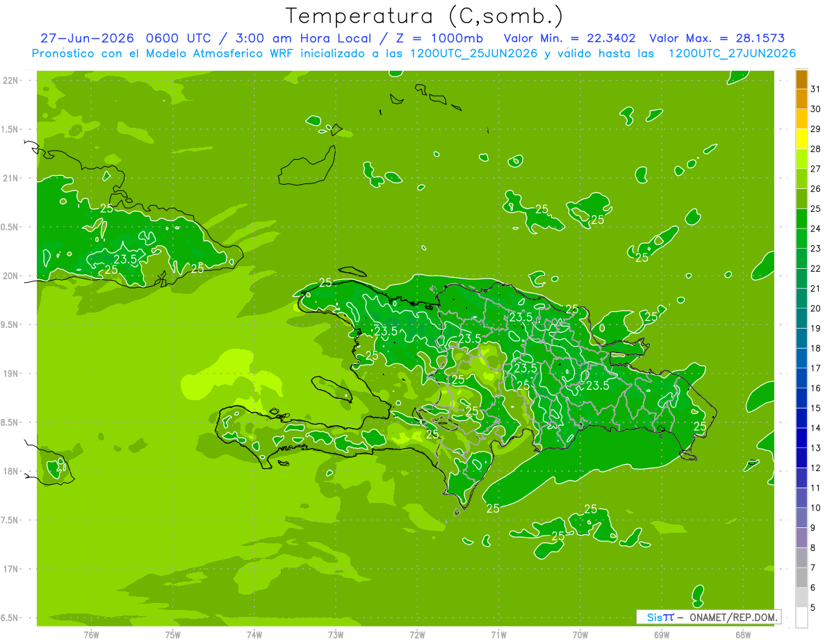Screen dimensions: 834x644
Task: Pick the white swatch below 5
Action: tap(801, 617)
